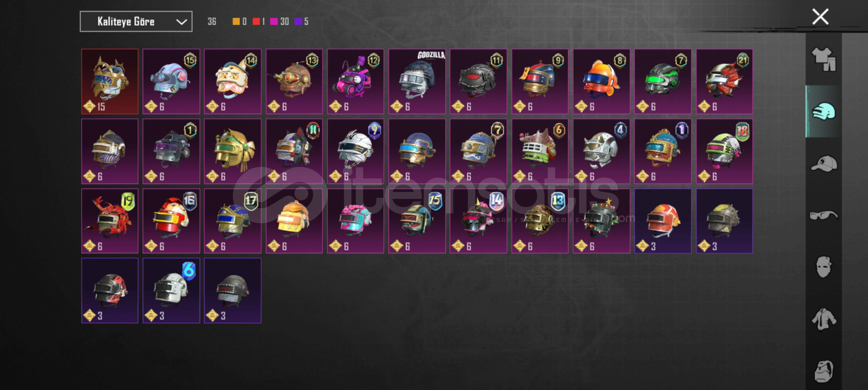Expand the Kaliteye Göre sort dropdown
The height and width of the screenshot is (390, 868).
tap(136, 22)
